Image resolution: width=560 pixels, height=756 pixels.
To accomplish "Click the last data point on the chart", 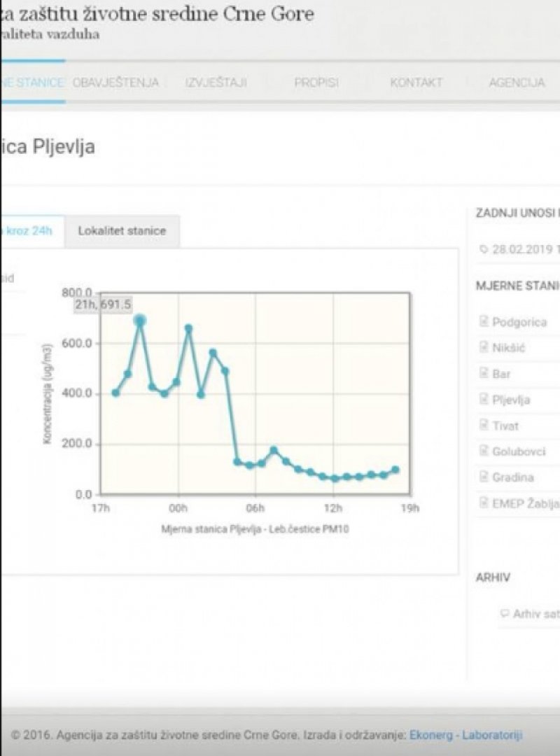I will [x=395, y=470].
